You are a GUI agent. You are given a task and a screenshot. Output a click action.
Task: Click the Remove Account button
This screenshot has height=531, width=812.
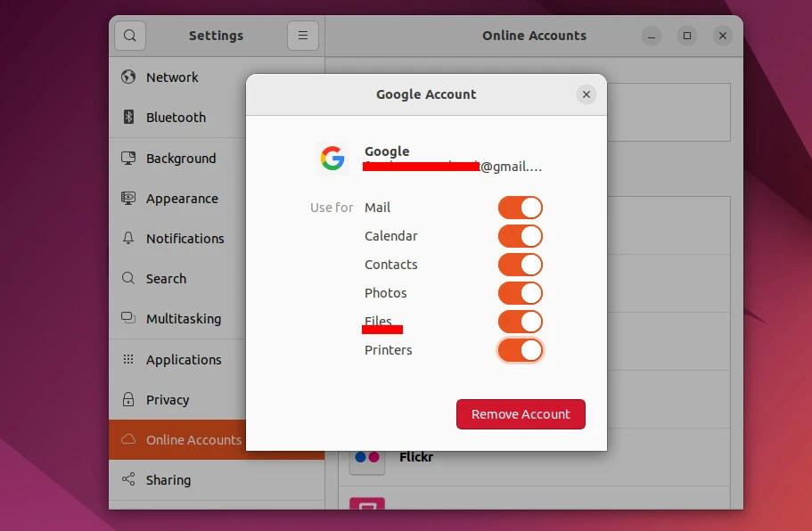(x=521, y=414)
